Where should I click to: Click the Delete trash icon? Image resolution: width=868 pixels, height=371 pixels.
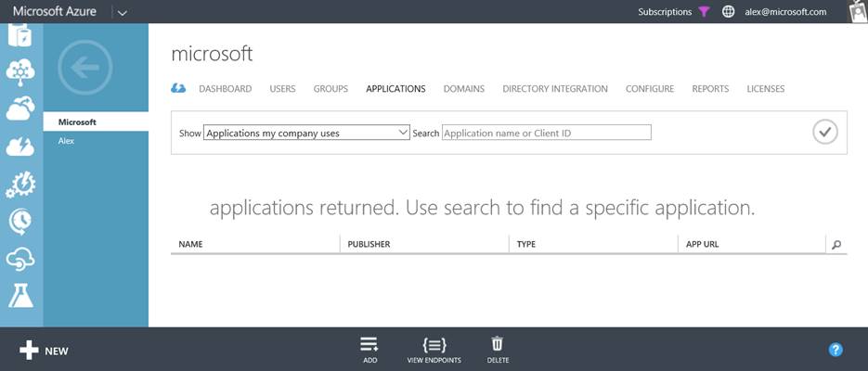[x=497, y=344]
